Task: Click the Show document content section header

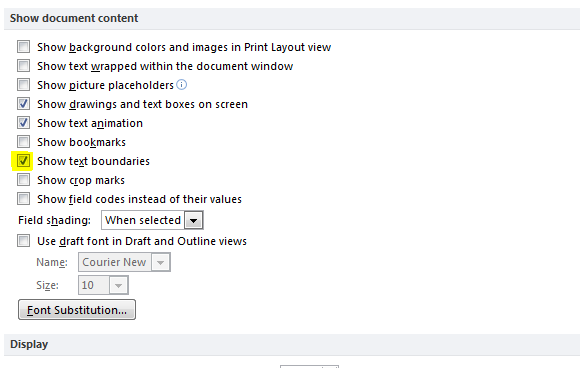Action: click(x=74, y=18)
